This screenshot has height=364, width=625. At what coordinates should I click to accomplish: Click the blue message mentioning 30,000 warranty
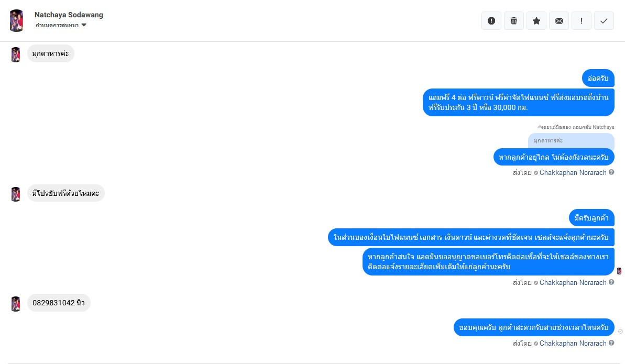click(518, 102)
